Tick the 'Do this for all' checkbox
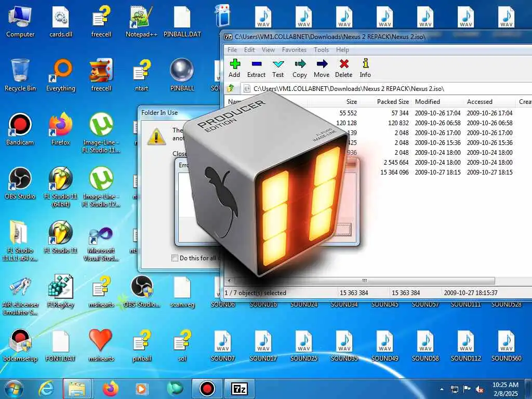Image resolution: width=532 pixels, height=399 pixels. click(175, 258)
